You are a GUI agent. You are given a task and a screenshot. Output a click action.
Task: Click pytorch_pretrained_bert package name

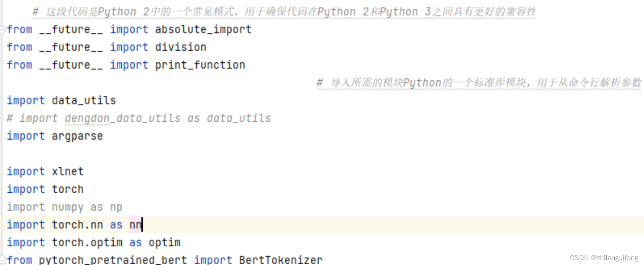(x=113, y=260)
